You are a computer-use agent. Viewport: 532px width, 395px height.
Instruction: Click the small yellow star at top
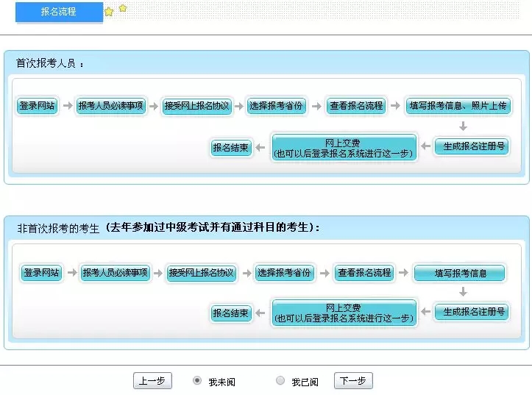123,8
